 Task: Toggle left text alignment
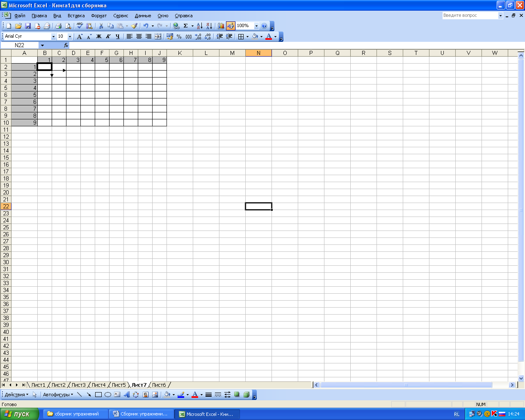tap(130, 37)
